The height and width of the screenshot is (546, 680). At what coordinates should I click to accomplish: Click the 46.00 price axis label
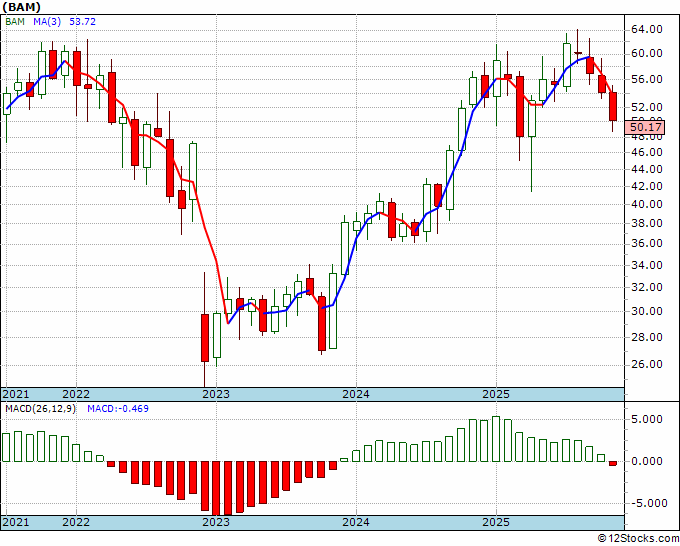point(647,152)
